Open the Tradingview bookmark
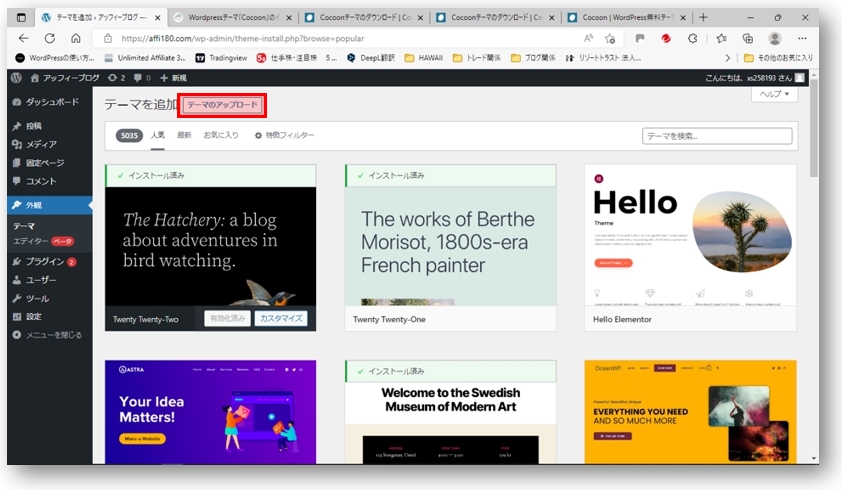The image size is (842, 490). 221,57
